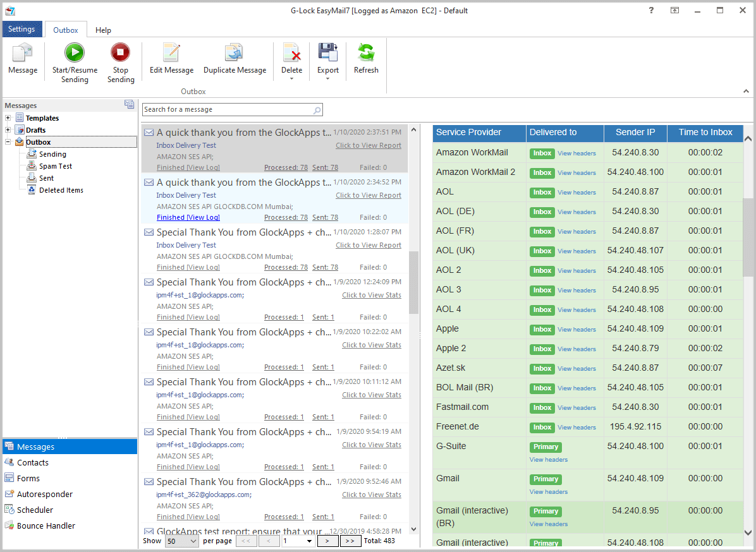Select the Sending folder icon

[32, 153]
